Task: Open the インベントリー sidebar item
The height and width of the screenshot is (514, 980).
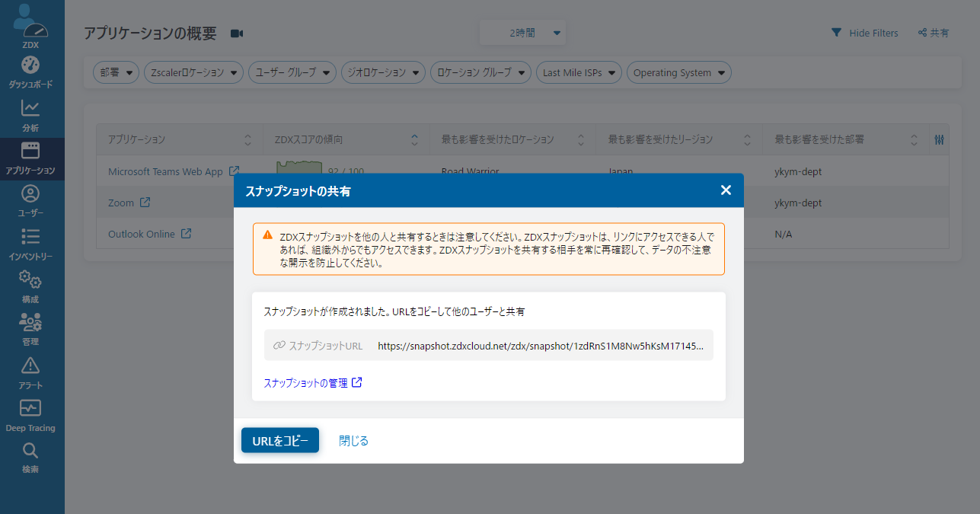Action: coord(31,244)
